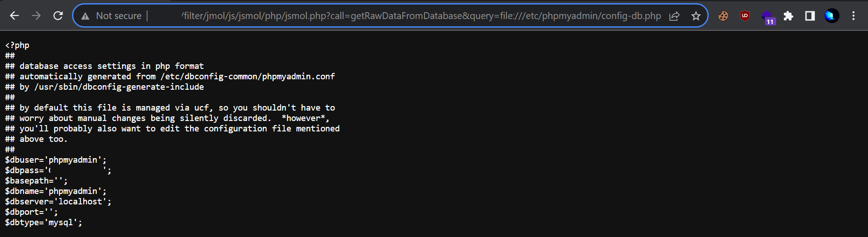
Task: Open the cookie editor extension
Action: tap(723, 16)
